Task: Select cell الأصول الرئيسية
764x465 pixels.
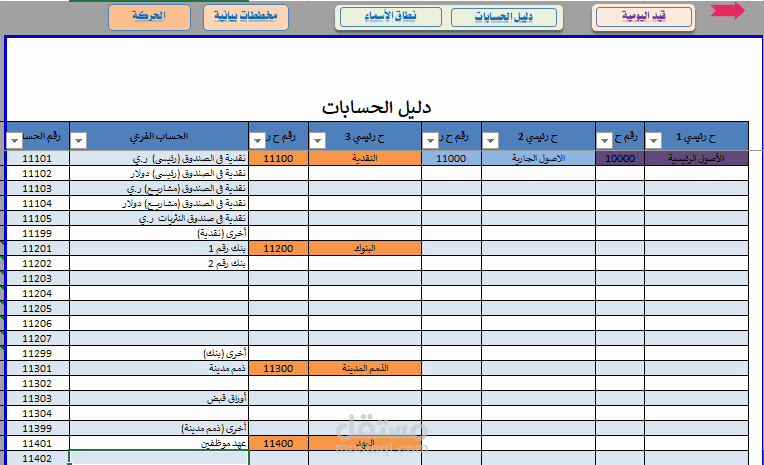Action: tap(696, 158)
